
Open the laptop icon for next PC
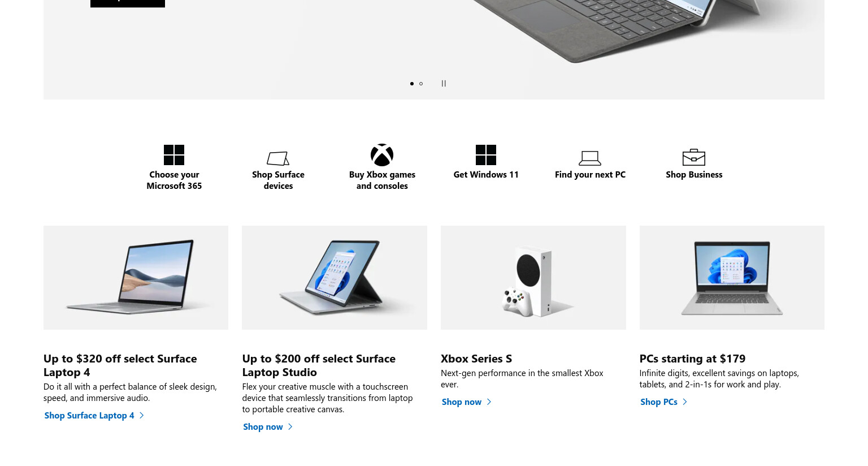pyautogui.click(x=590, y=158)
